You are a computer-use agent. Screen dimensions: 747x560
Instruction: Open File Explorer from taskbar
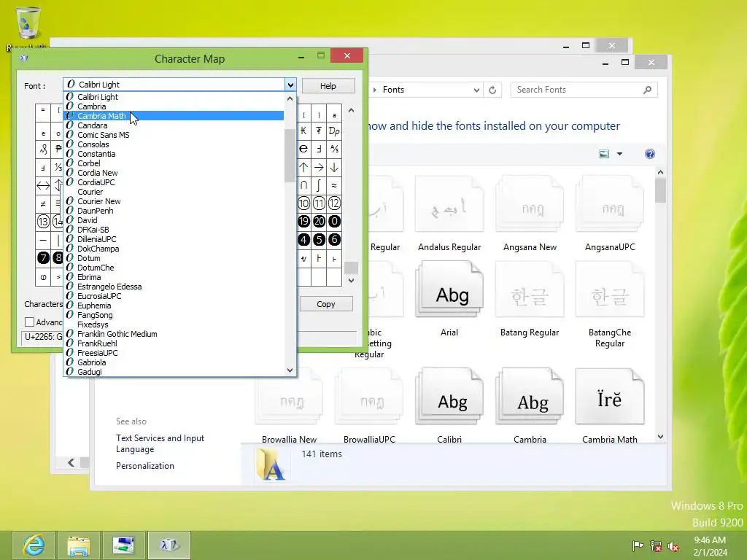click(x=79, y=545)
